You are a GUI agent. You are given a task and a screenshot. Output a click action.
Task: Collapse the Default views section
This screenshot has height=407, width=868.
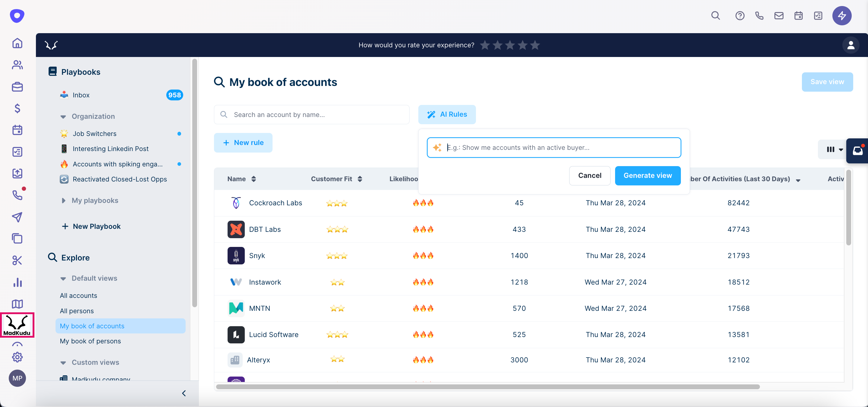(x=63, y=279)
